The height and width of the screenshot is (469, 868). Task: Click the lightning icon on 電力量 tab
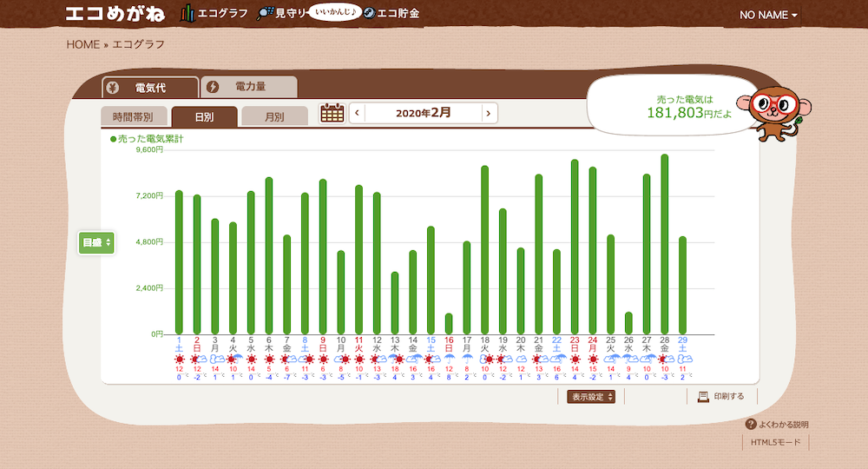pyautogui.click(x=213, y=87)
